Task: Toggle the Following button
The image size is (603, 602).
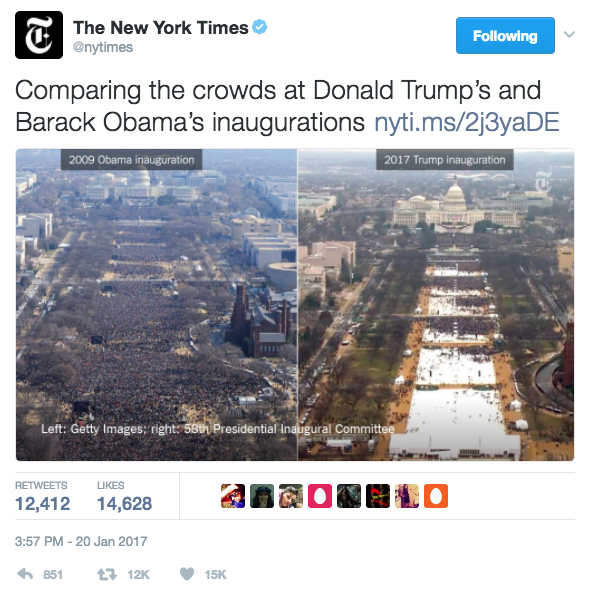Action: tap(505, 35)
